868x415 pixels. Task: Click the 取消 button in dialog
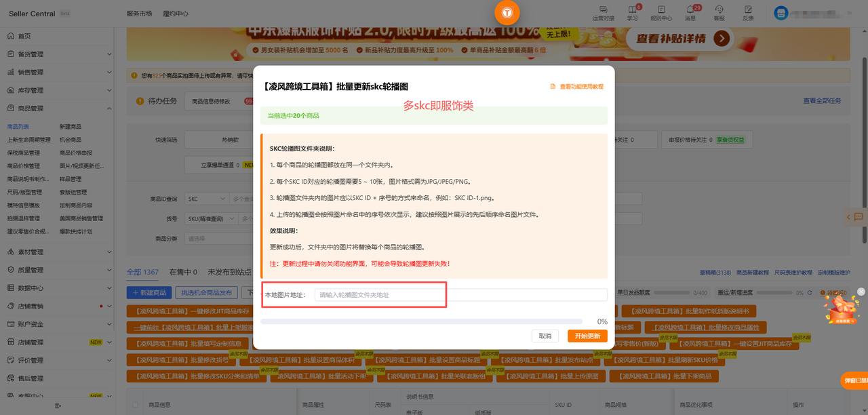(x=545, y=336)
